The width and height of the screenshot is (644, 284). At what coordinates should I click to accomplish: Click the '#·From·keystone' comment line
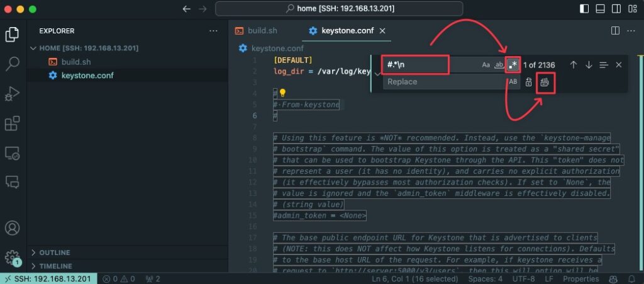tap(306, 105)
